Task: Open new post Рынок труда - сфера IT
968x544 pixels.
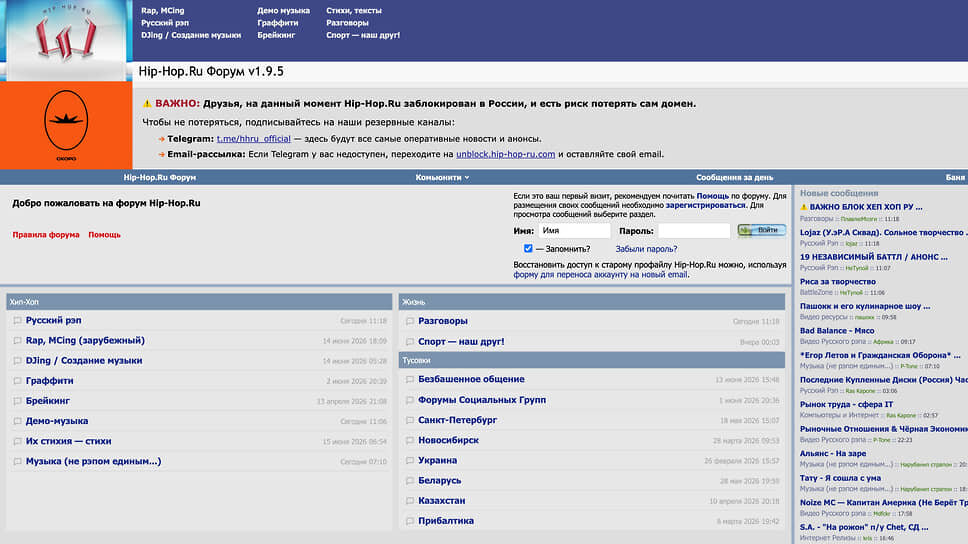Action: pos(846,404)
